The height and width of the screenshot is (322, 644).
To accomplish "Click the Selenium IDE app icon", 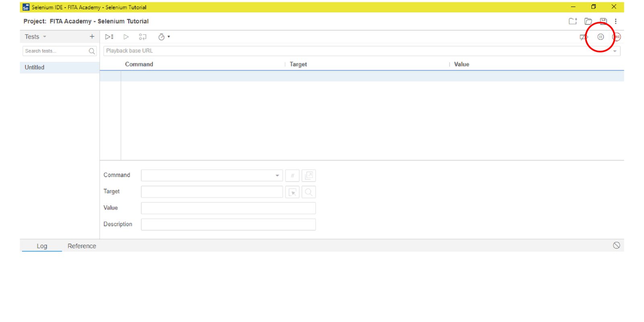I will point(26,7).
